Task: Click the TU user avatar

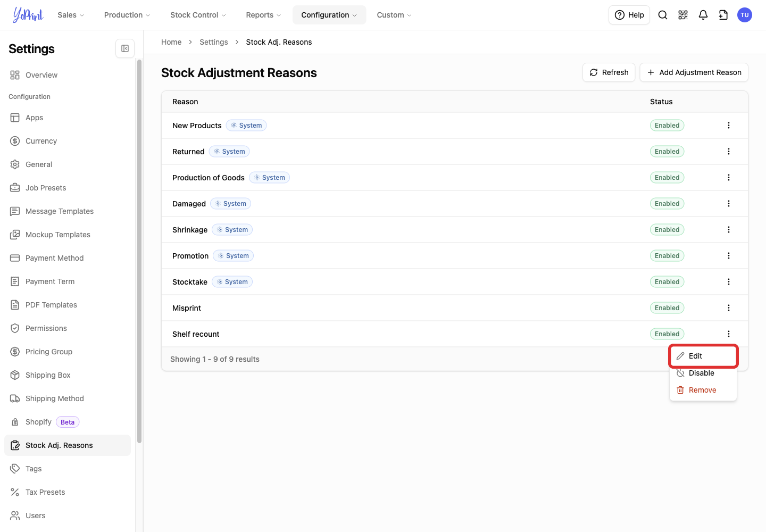Action: 745,15
